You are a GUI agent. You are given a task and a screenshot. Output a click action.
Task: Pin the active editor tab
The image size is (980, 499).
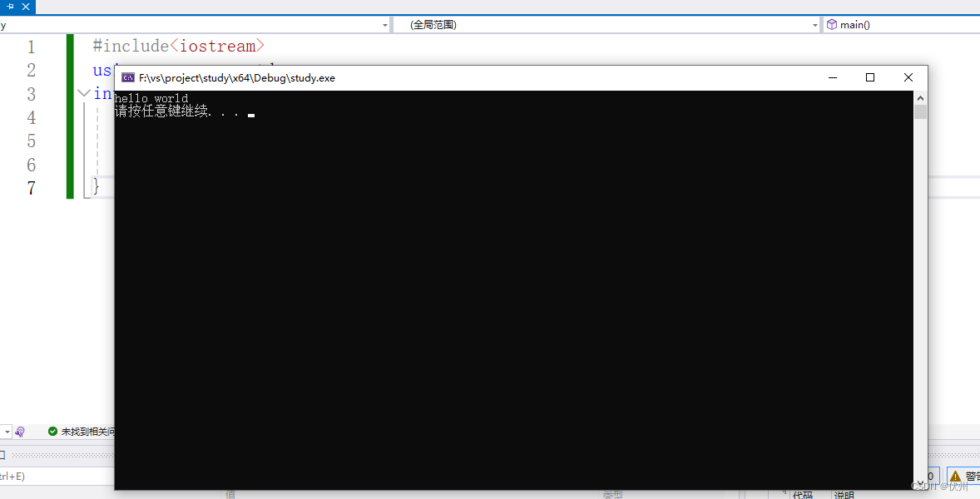10,7
